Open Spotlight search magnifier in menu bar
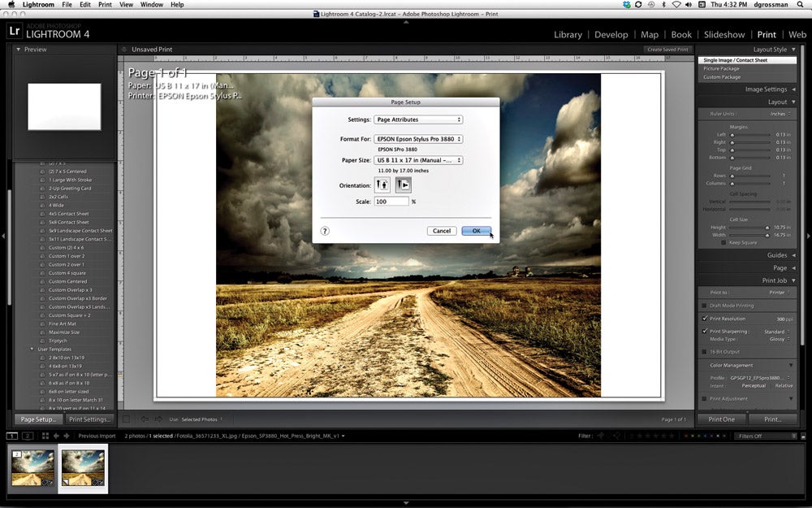Viewport: 812px width, 508px height. pyautogui.click(x=800, y=5)
